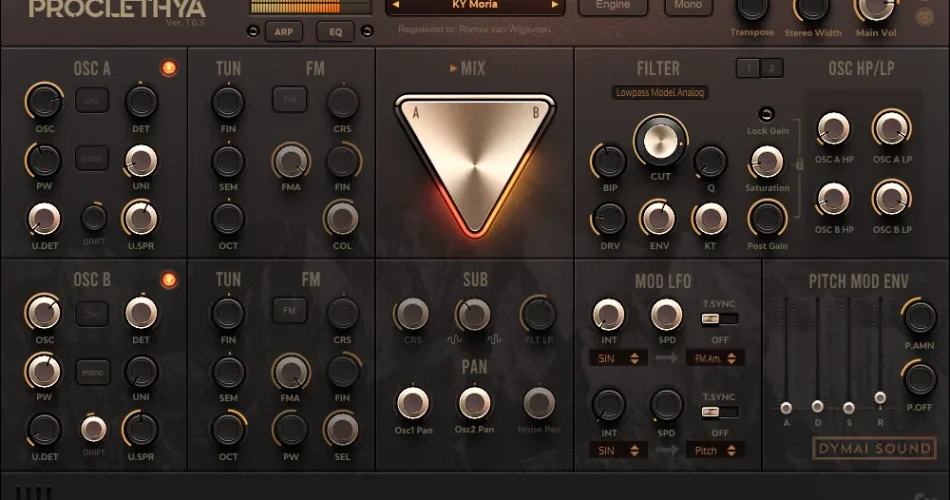Toggle FM button in OSC B FM section

(290, 310)
